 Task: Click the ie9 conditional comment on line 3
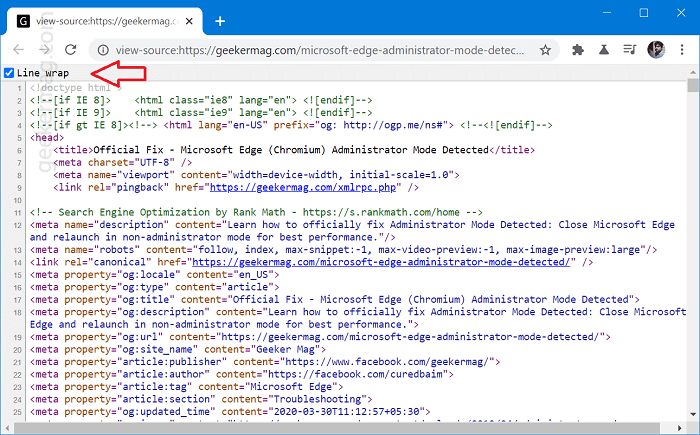[x=201, y=113]
